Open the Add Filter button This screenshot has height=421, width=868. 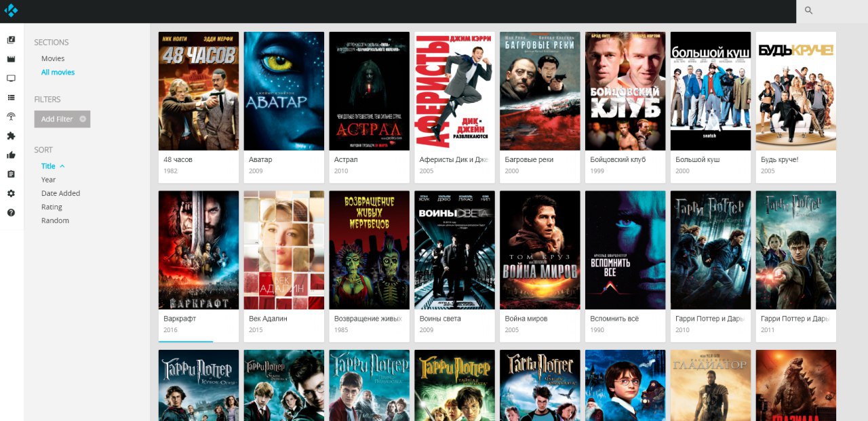tap(62, 119)
